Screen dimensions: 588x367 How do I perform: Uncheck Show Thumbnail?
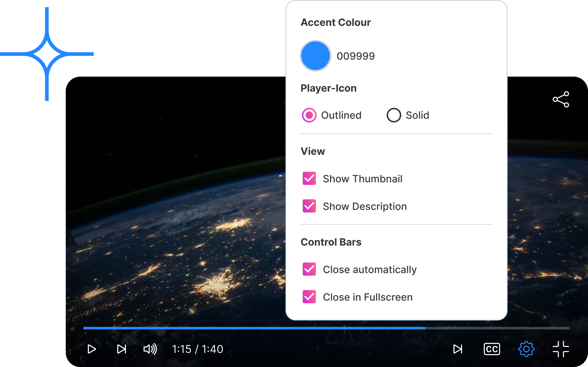click(x=309, y=179)
